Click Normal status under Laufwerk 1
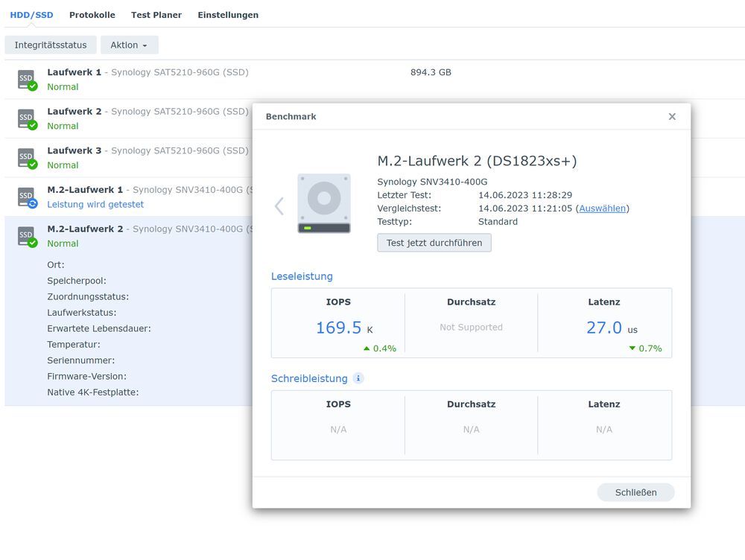 tap(63, 87)
